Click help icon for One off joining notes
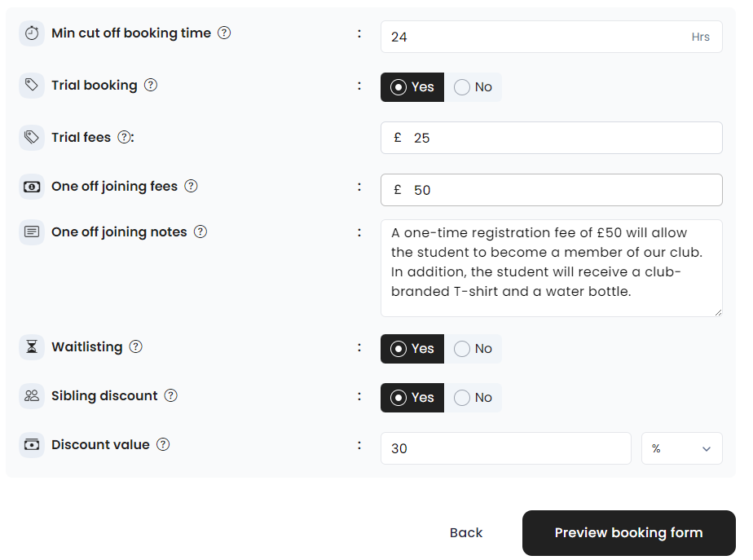 (200, 232)
